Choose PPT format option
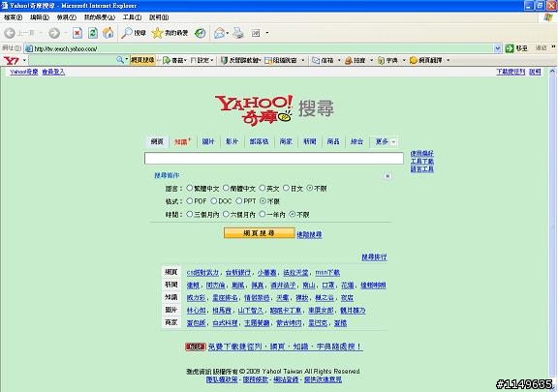 point(239,201)
